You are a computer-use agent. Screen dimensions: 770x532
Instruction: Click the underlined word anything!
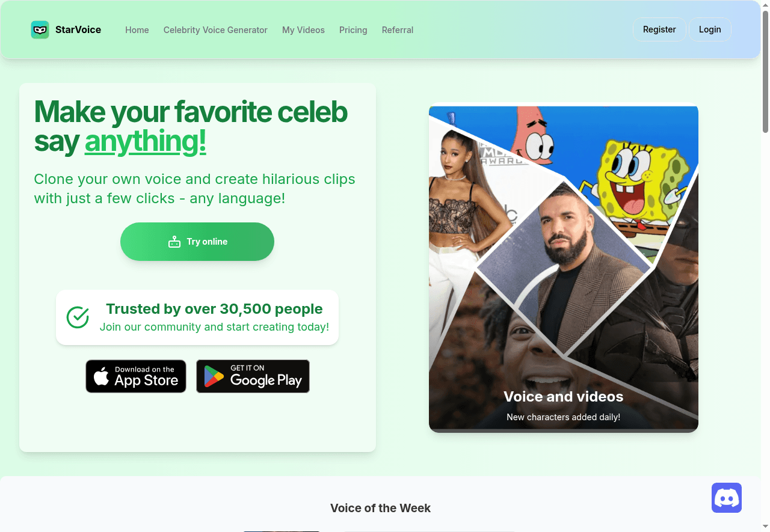[146, 141]
